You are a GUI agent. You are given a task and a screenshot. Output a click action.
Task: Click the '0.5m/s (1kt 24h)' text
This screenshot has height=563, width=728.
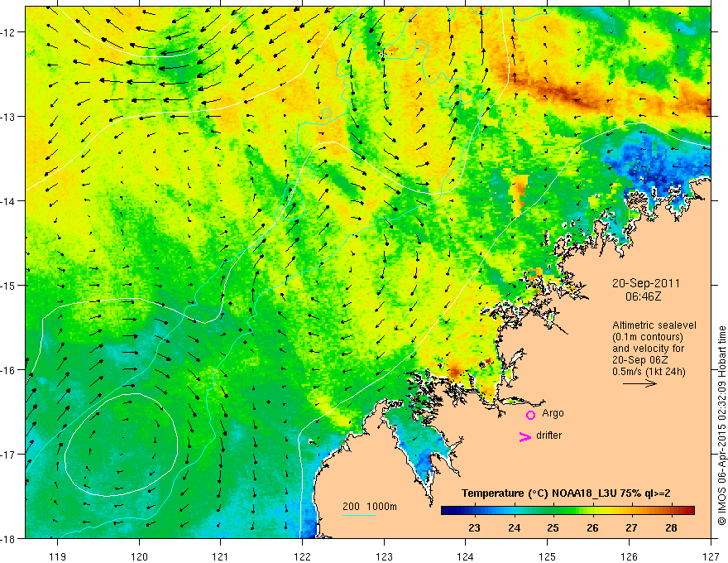[649, 371]
